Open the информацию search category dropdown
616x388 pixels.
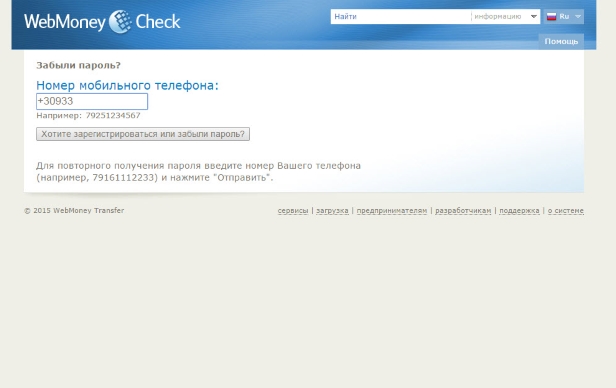[x=506, y=16]
